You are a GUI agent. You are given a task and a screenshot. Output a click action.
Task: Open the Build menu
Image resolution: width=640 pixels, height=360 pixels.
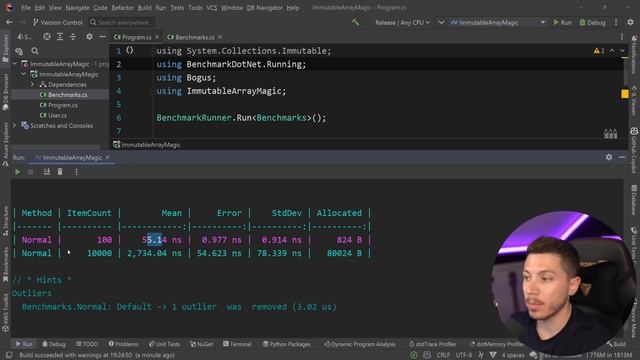144,8
